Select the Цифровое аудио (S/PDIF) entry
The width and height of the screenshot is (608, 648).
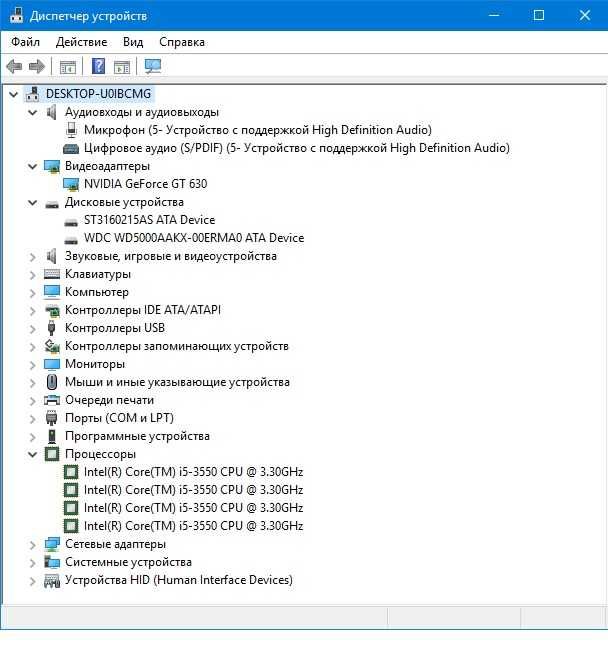click(x=297, y=148)
